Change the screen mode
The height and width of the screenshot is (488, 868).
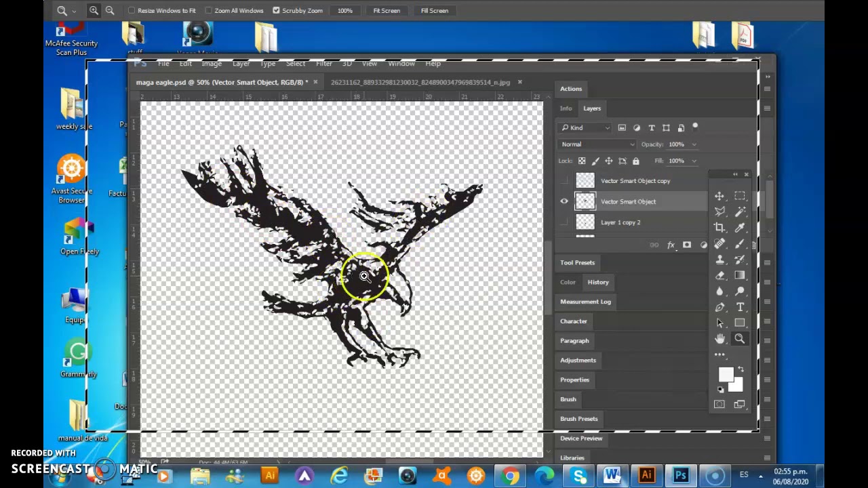click(740, 405)
